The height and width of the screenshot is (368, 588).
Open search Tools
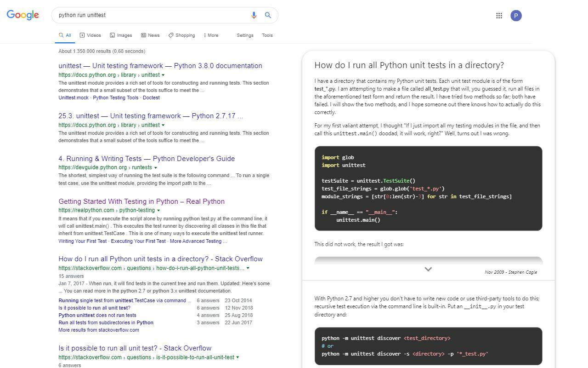[x=267, y=35]
